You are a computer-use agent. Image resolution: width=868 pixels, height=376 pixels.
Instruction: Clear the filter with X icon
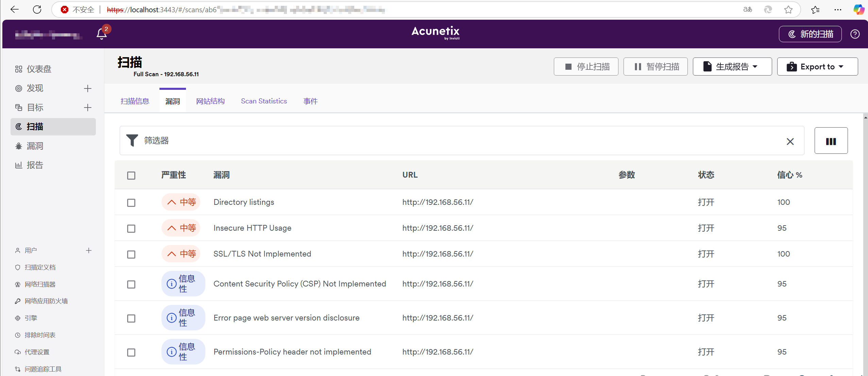(x=790, y=141)
